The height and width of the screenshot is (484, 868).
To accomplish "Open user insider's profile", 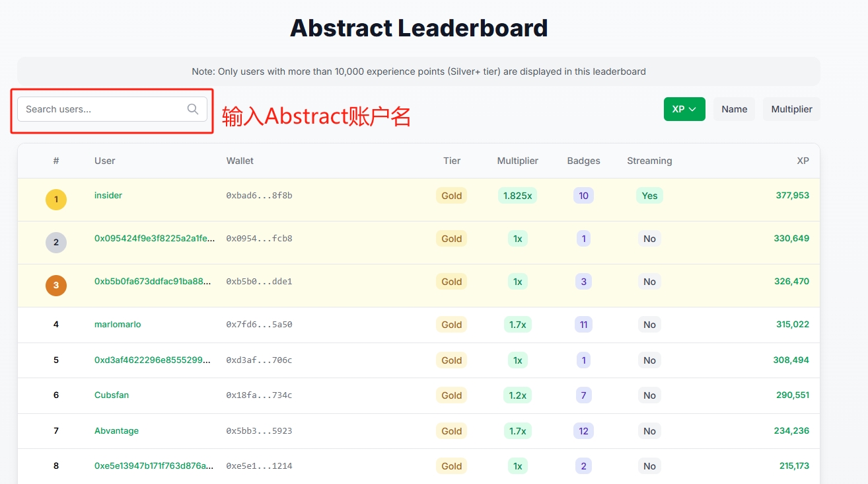I will tap(108, 196).
